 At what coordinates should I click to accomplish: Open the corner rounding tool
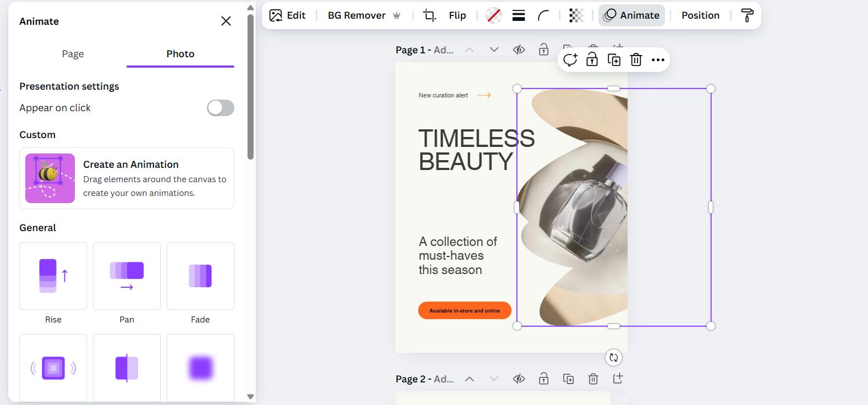[x=543, y=15]
